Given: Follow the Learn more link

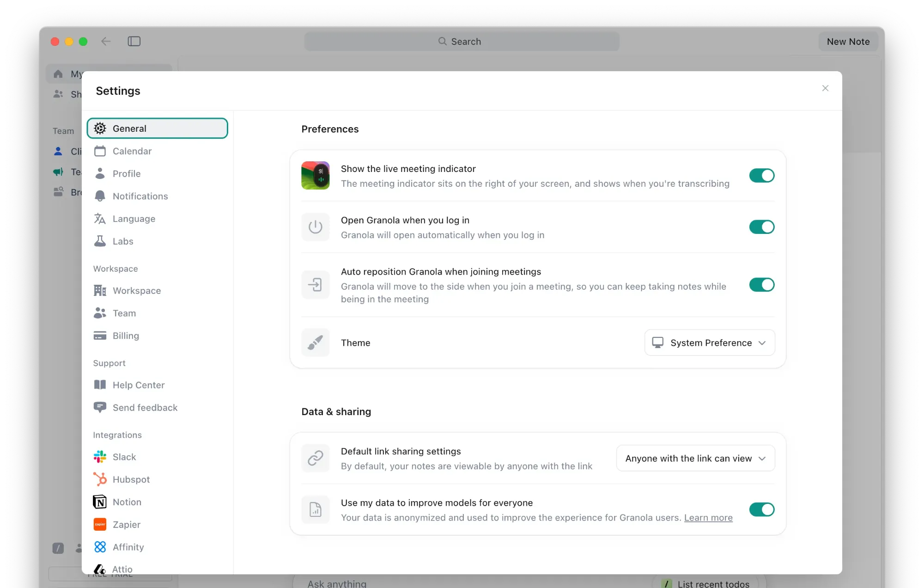Looking at the screenshot, I should click(x=708, y=518).
